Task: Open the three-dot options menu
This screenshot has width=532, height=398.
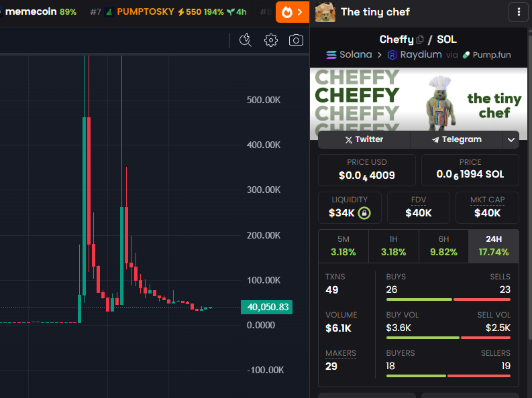Action: pyautogui.click(x=519, y=12)
